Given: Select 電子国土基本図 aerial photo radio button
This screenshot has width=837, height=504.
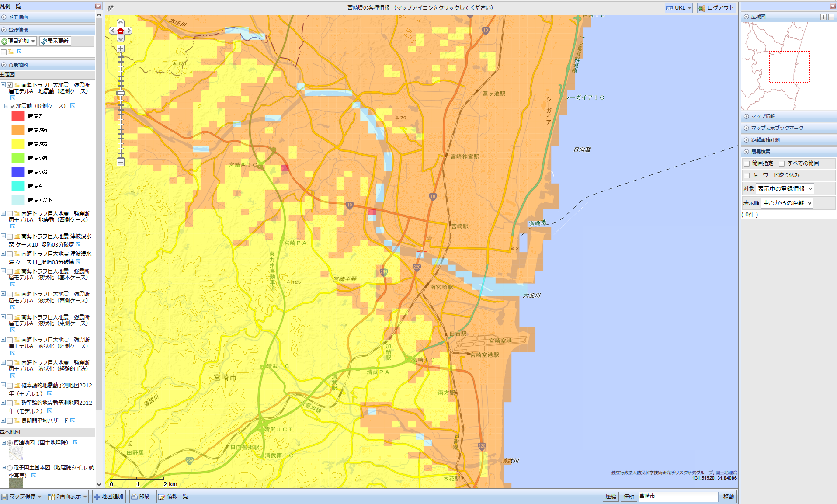Looking at the screenshot, I should [x=10, y=468].
